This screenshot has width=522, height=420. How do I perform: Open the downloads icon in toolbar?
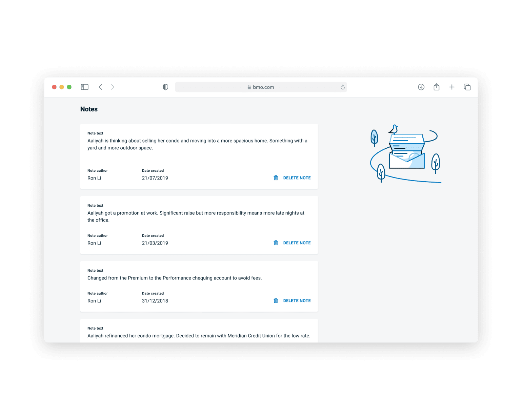point(421,87)
